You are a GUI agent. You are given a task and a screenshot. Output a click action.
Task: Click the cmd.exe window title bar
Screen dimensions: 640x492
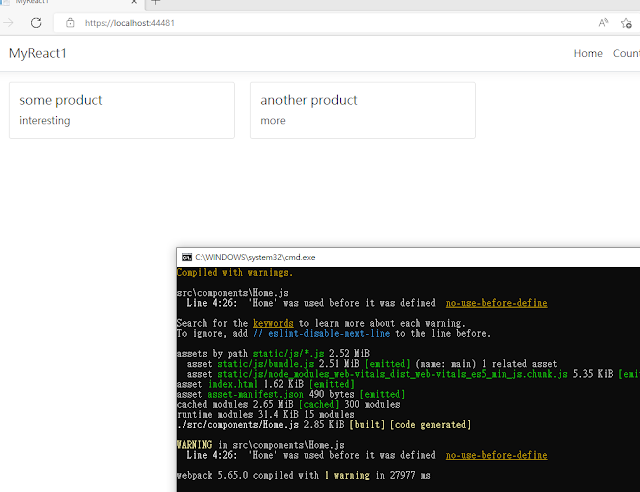click(408, 257)
